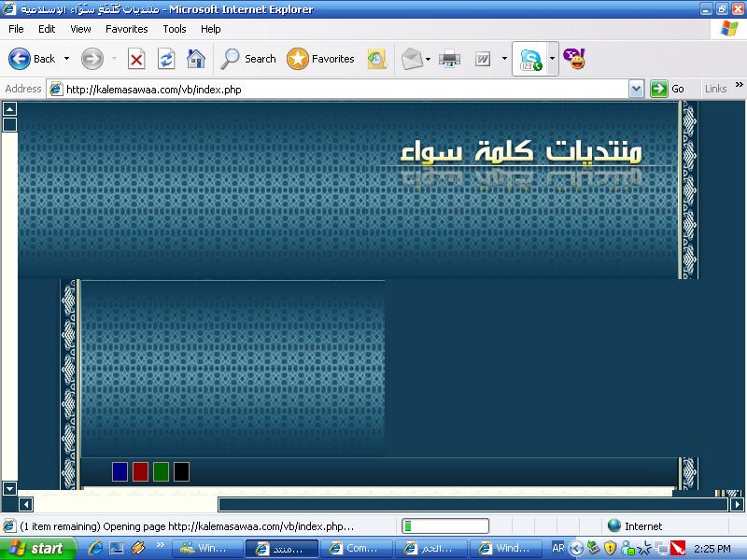Expand the Back button history dropdown arrow
This screenshot has width=747, height=560.
coord(66,59)
